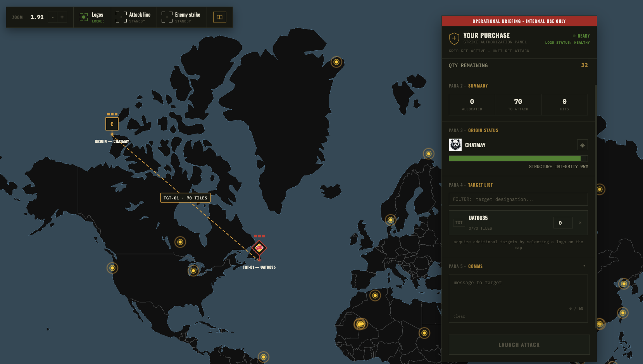Click the beacon in northern South America
643x364 pixels.
click(x=264, y=357)
